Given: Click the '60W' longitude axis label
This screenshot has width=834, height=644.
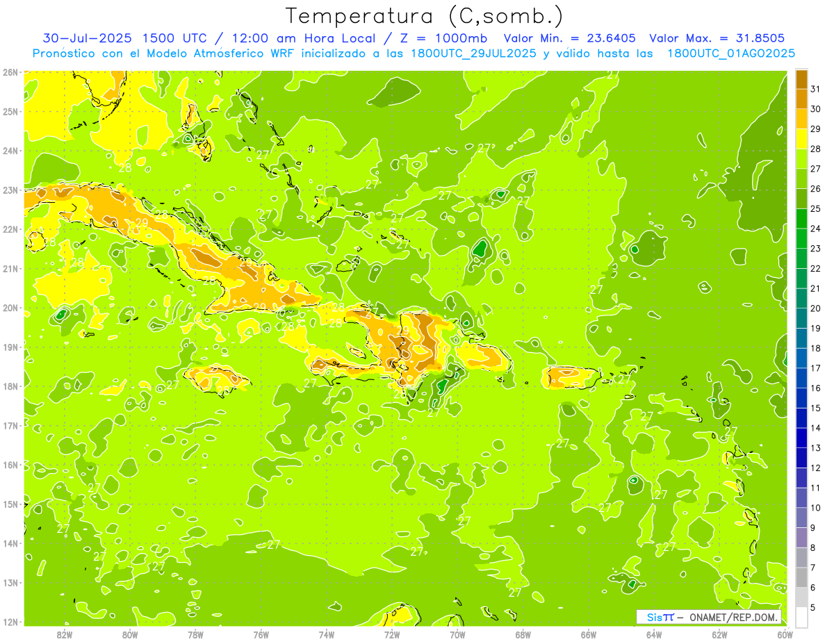Looking at the screenshot, I should point(785,635).
